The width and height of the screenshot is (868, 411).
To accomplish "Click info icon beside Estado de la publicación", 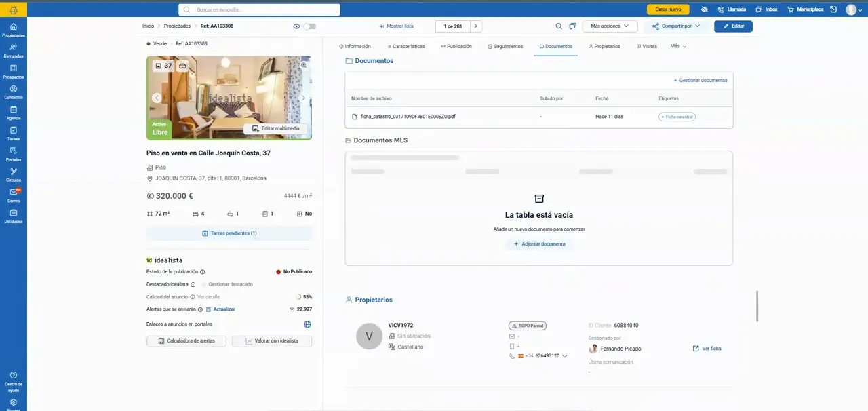I will (x=202, y=272).
